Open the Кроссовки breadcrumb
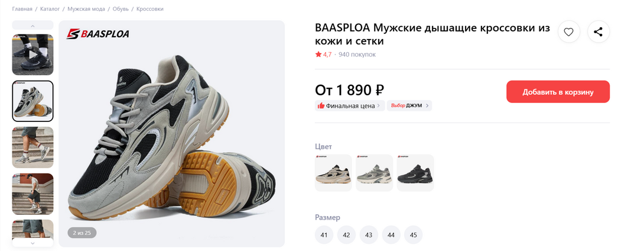This screenshot has width=644, height=251. [x=150, y=9]
